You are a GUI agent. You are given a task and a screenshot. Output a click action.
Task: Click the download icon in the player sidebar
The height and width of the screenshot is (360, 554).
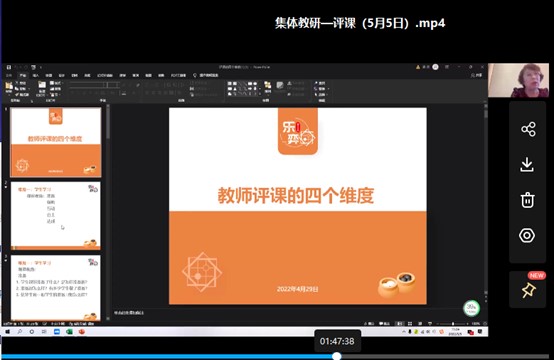[527, 165]
